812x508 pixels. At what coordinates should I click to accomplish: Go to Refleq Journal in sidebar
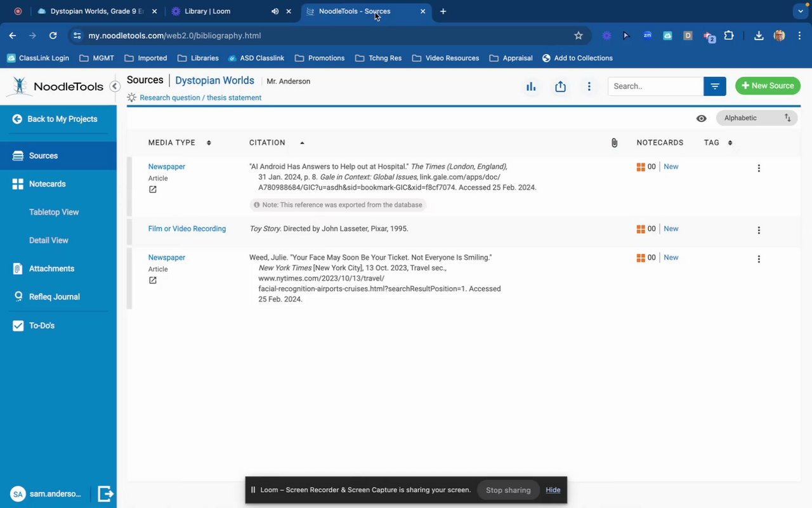click(54, 297)
